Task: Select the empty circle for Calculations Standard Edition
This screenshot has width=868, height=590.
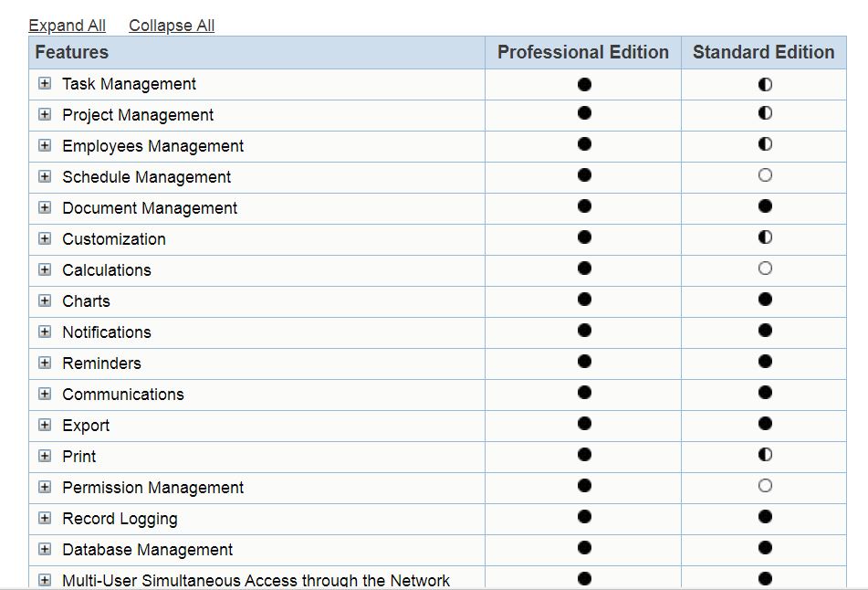Action: click(763, 269)
